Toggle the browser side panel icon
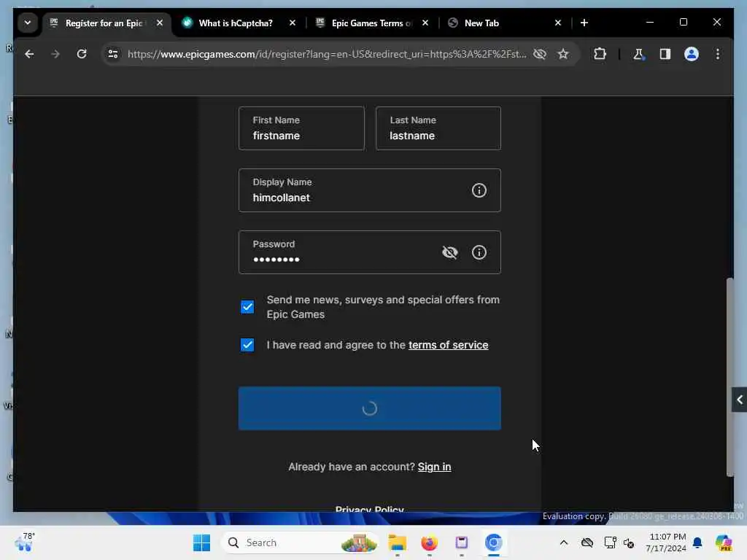The width and height of the screenshot is (747, 560). coord(665,54)
